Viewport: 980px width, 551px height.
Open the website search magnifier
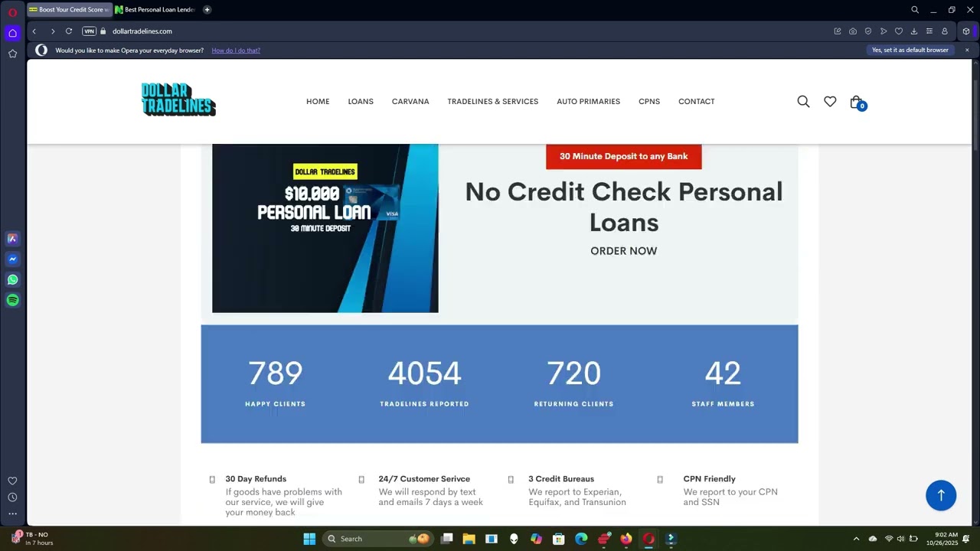tap(803, 102)
